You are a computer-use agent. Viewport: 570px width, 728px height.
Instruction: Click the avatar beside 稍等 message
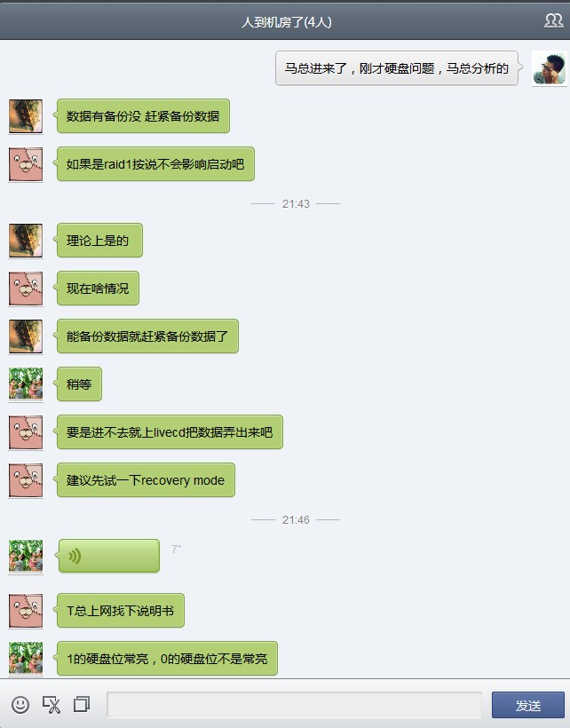point(26,384)
